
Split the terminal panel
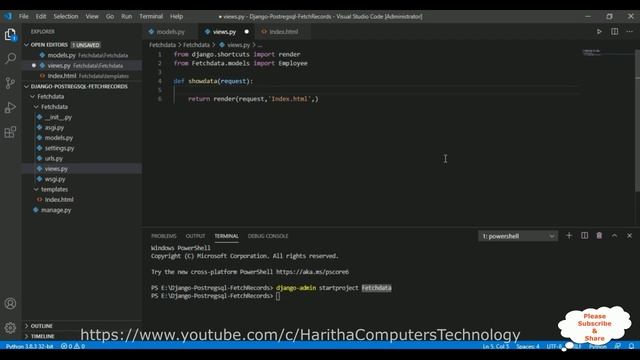(x=584, y=236)
